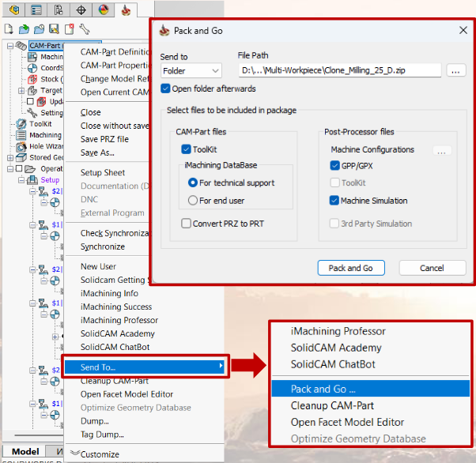
Task: Click the Stored Geometry box icon
Action: coord(21,157)
